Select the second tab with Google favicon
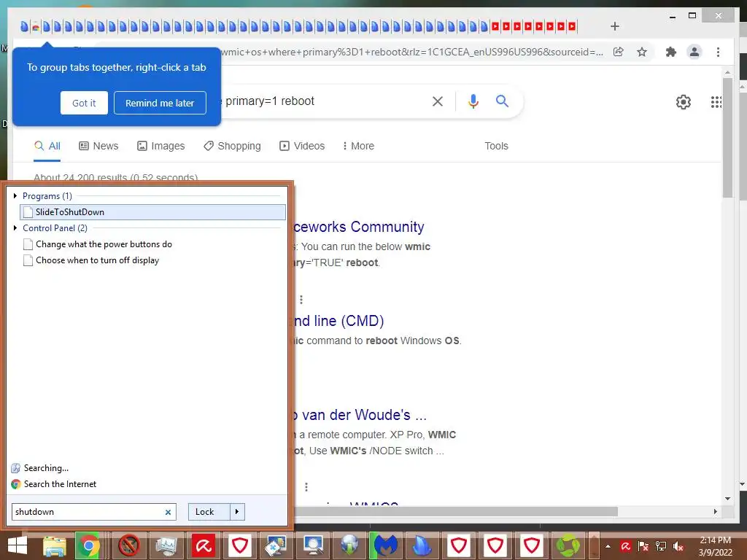 (x=35, y=27)
